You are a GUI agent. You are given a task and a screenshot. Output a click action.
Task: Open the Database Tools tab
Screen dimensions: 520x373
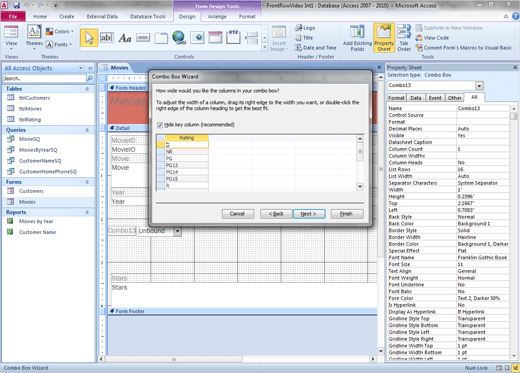[x=147, y=16]
